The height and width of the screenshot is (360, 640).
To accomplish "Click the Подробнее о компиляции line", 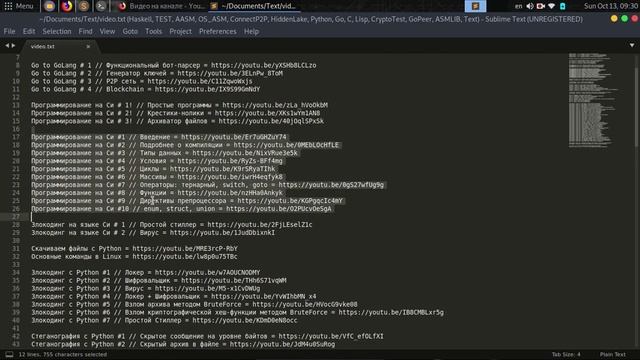I will coord(185,145).
